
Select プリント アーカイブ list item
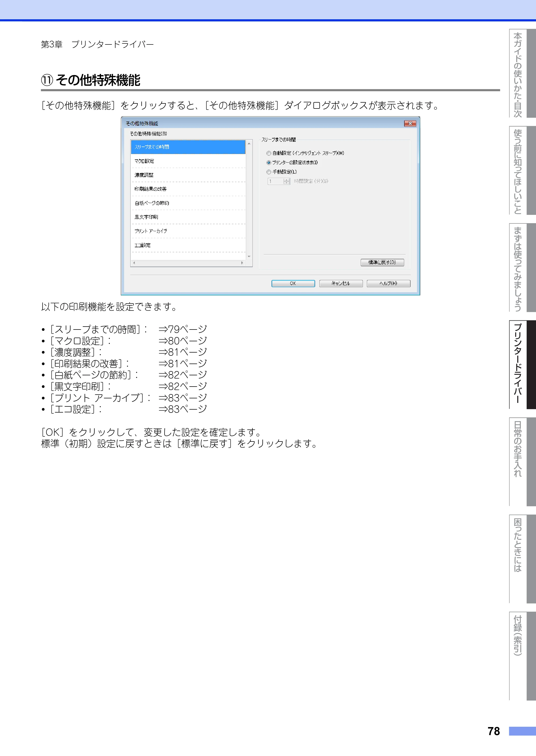click(x=188, y=231)
